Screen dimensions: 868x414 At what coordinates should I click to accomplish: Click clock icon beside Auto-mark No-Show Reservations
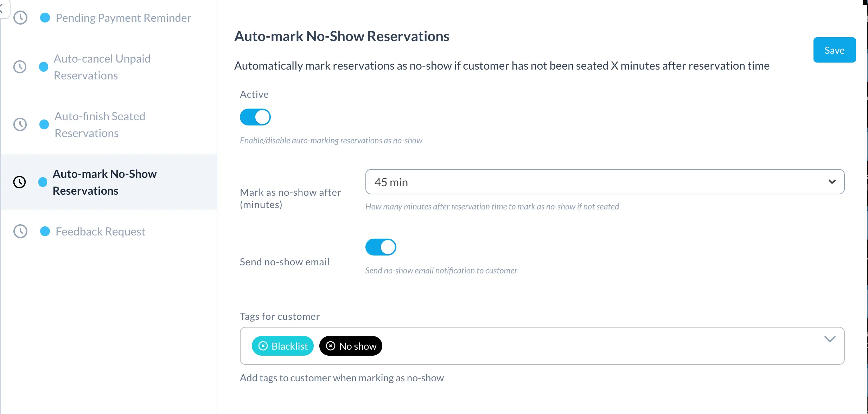point(20,182)
